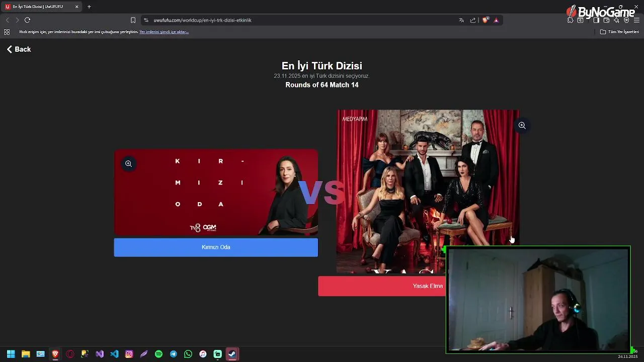Open Apple Music taskbar icon
Image resolution: width=644 pixels, height=362 pixels.
pyautogui.click(x=203, y=354)
